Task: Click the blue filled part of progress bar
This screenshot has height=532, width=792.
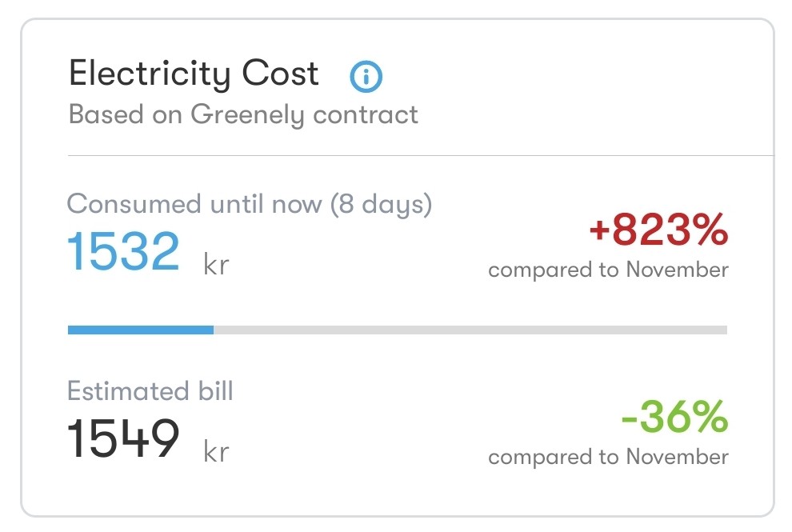Action: [x=141, y=329]
